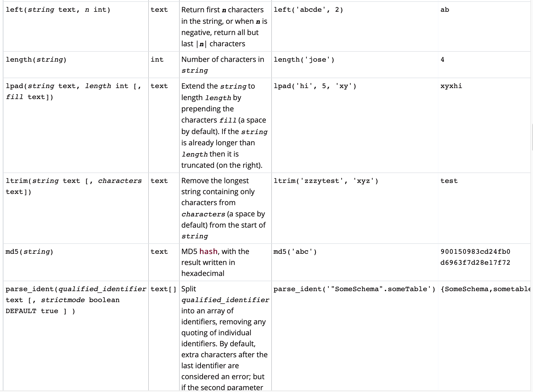The width and height of the screenshot is (533, 392).
Task: Click the md5 hash result 900150983cd24fb0
Action: [475, 252]
